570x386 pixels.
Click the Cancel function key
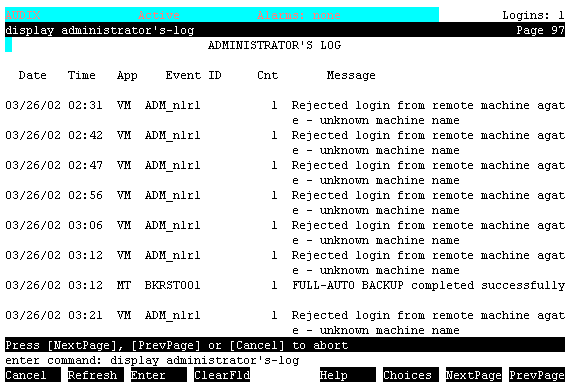(x=33, y=375)
